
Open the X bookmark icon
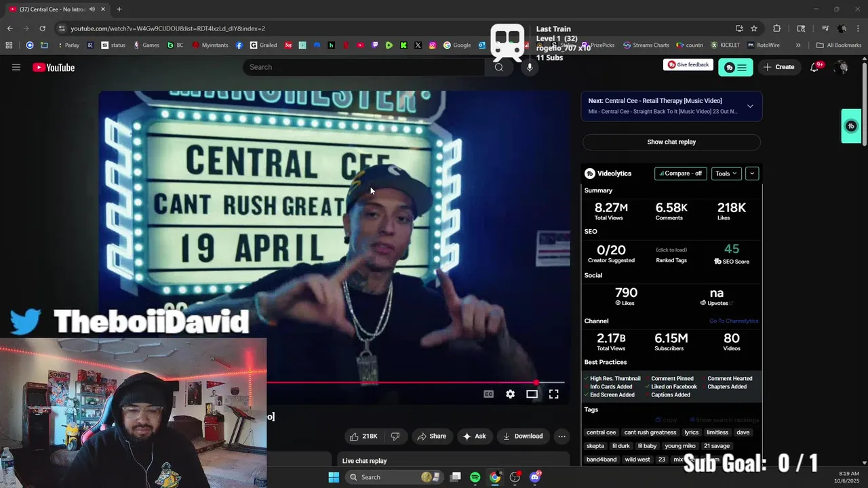418,45
